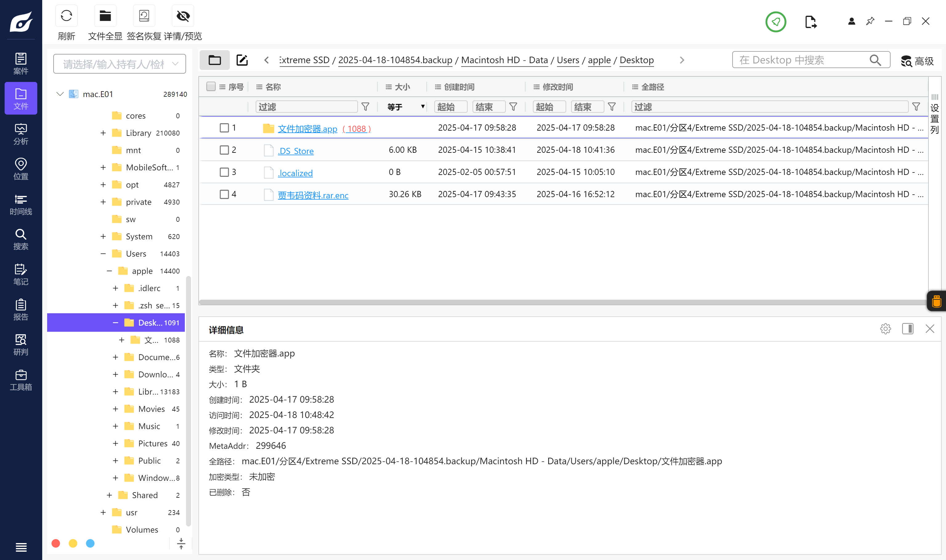
Task: Click the name column filter funnel icon
Action: [x=365, y=107]
